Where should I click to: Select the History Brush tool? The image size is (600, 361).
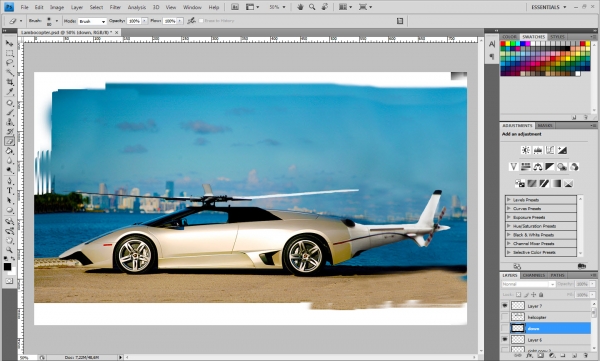(9, 132)
